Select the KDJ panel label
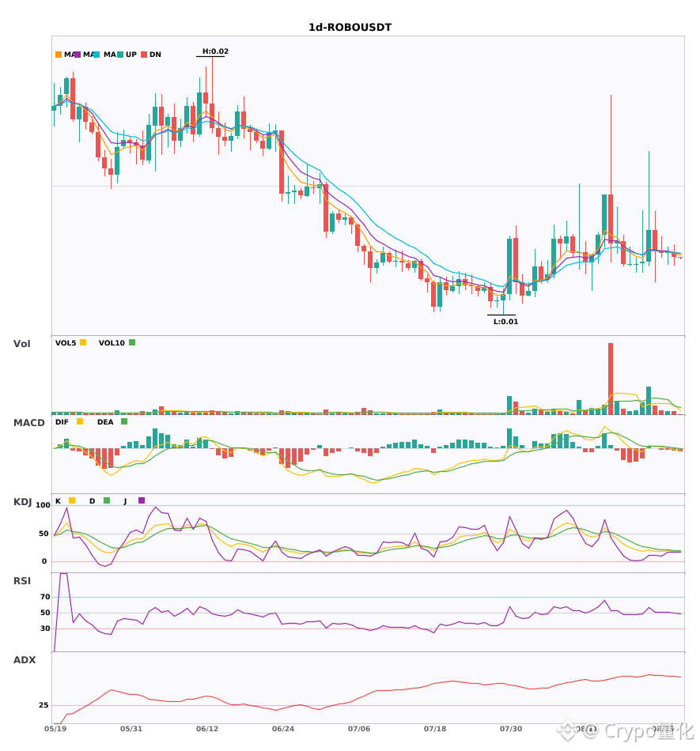The height and width of the screenshot is (751, 700). pyautogui.click(x=22, y=502)
